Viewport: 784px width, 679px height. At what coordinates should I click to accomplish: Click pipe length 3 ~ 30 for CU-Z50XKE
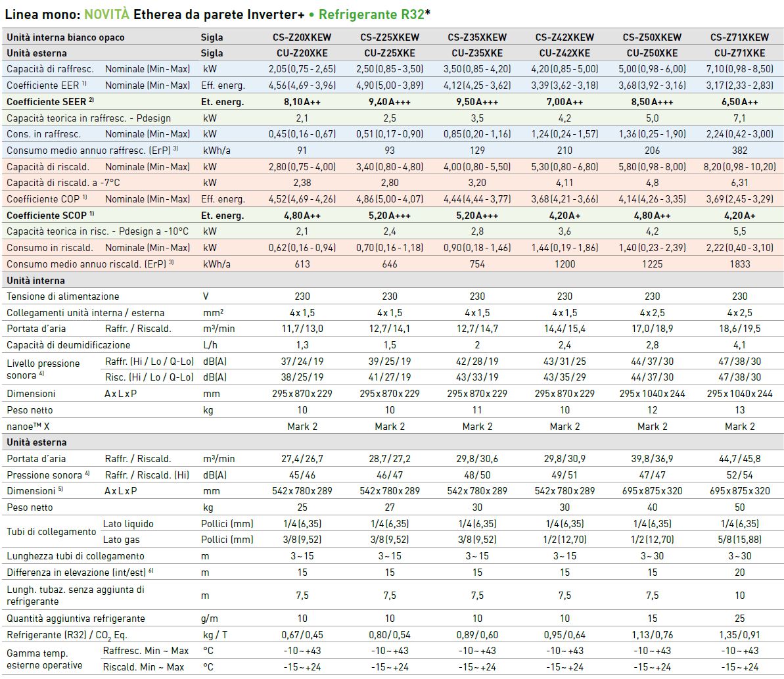click(x=652, y=556)
